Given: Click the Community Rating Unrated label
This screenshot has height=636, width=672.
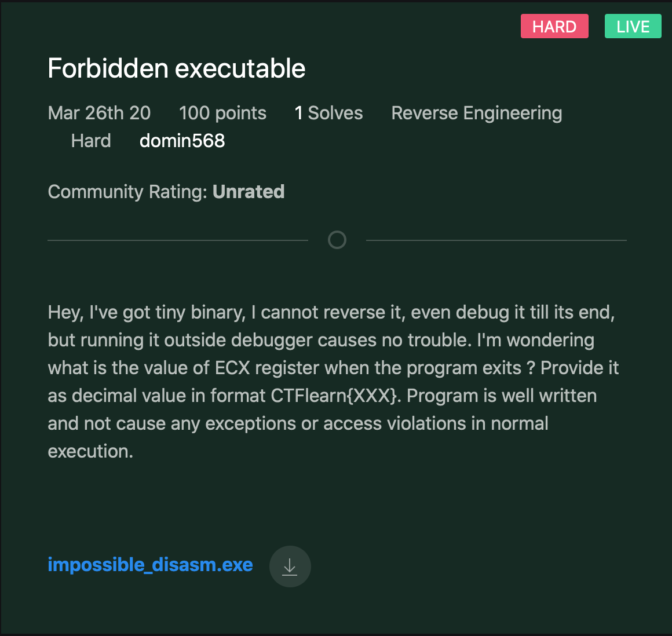Looking at the screenshot, I should pyautogui.click(x=166, y=192).
